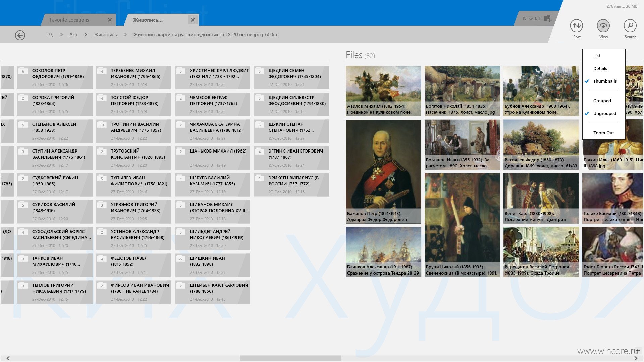Open folder ЭРИКСЕН ВИГИЛИУС
The width and height of the screenshot is (644, 362).
pyautogui.click(x=291, y=185)
